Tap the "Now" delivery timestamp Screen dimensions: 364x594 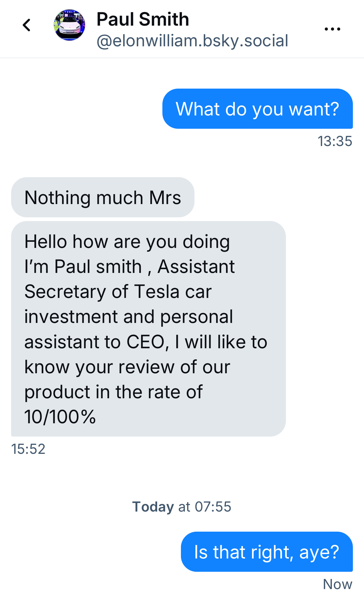(x=337, y=584)
